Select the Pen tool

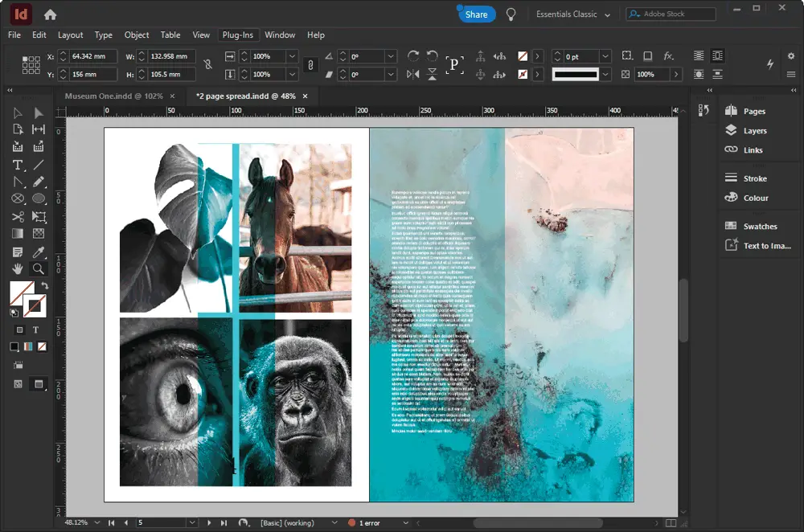point(18,182)
